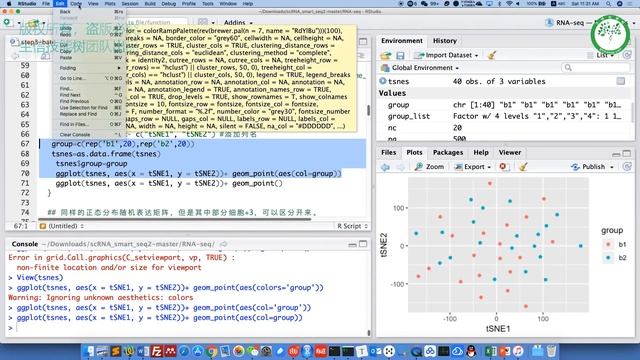Open the Tools menu in menu bar

[207, 4]
